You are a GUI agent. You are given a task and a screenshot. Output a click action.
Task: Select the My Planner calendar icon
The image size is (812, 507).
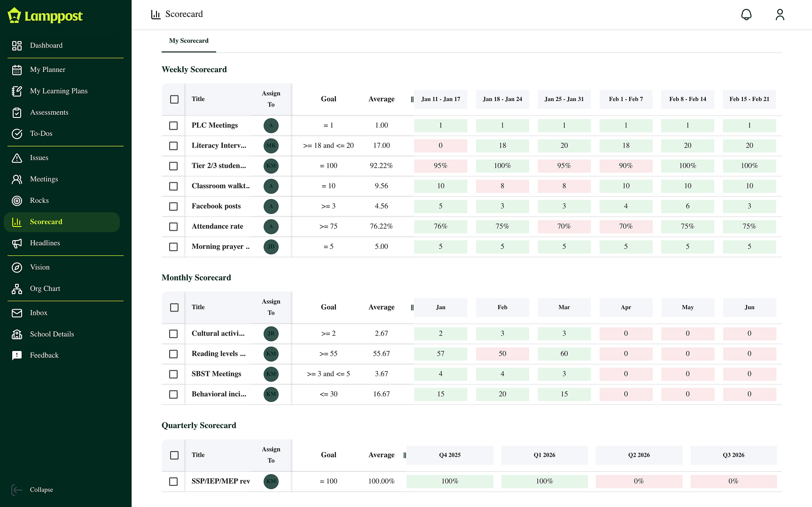coord(17,70)
